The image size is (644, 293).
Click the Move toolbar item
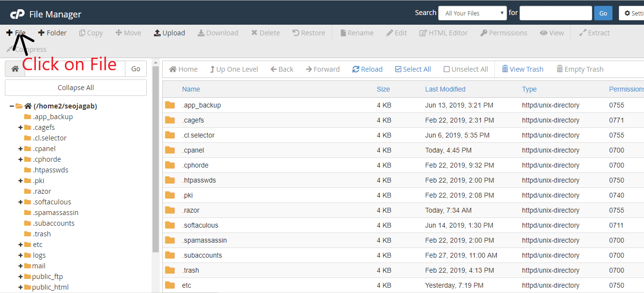(128, 33)
